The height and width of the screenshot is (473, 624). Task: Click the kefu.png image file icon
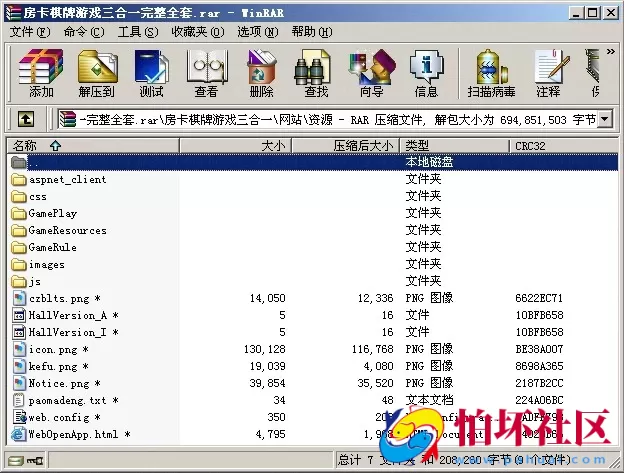pyautogui.click(x=19, y=366)
